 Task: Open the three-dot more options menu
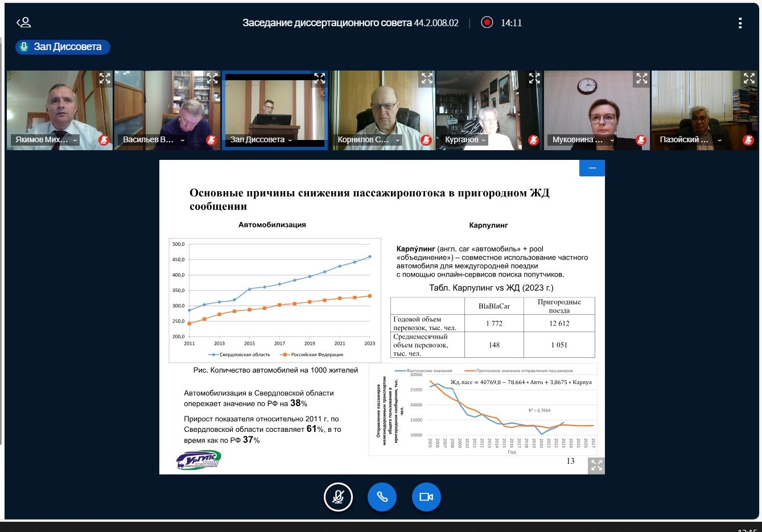(x=740, y=23)
